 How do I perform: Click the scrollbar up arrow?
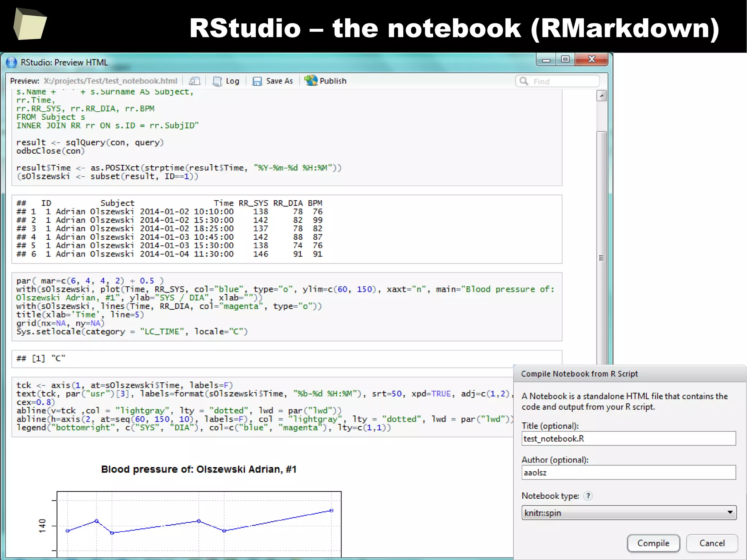coord(601,96)
